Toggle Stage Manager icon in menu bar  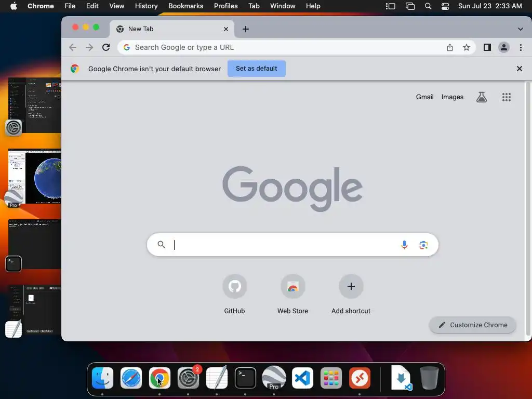click(391, 6)
